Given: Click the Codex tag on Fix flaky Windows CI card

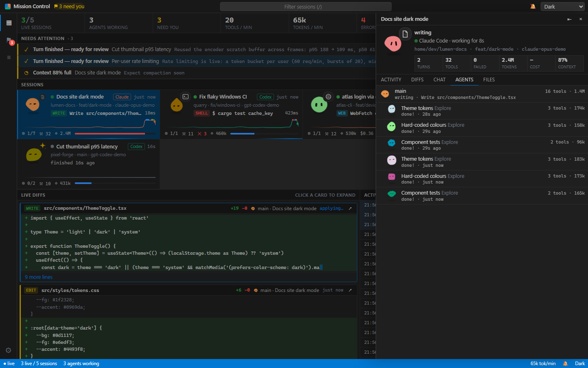Looking at the screenshot, I should (x=265, y=97).
